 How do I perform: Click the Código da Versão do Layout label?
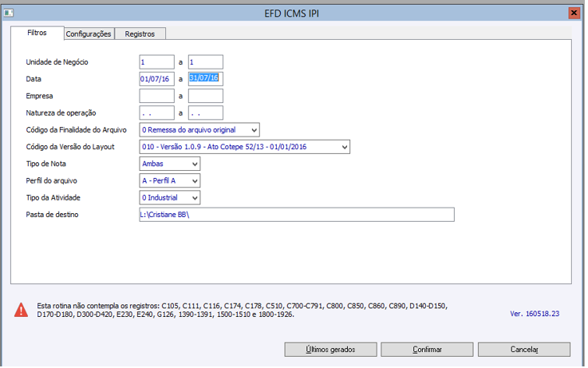pyautogui.click(x=70, y=147)
